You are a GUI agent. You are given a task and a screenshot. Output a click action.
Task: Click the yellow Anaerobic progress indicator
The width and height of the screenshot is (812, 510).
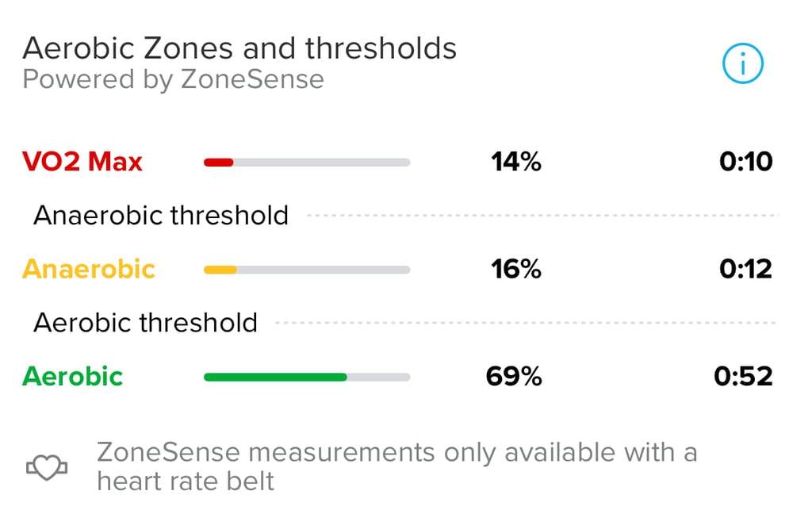pos(220,269)
